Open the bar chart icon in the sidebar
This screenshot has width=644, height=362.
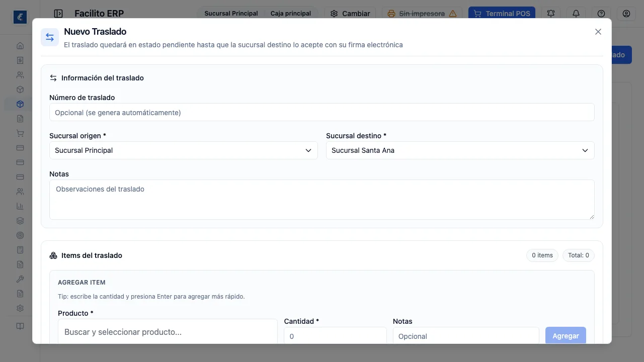click(x=20, y=206)
